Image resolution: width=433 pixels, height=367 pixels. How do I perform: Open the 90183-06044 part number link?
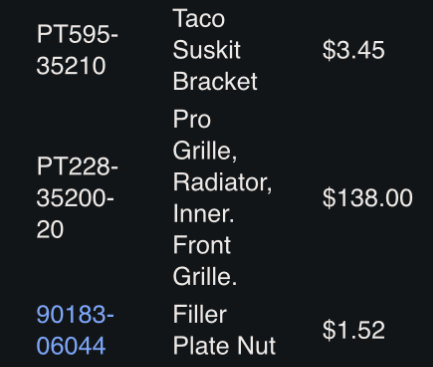[75, 330]
